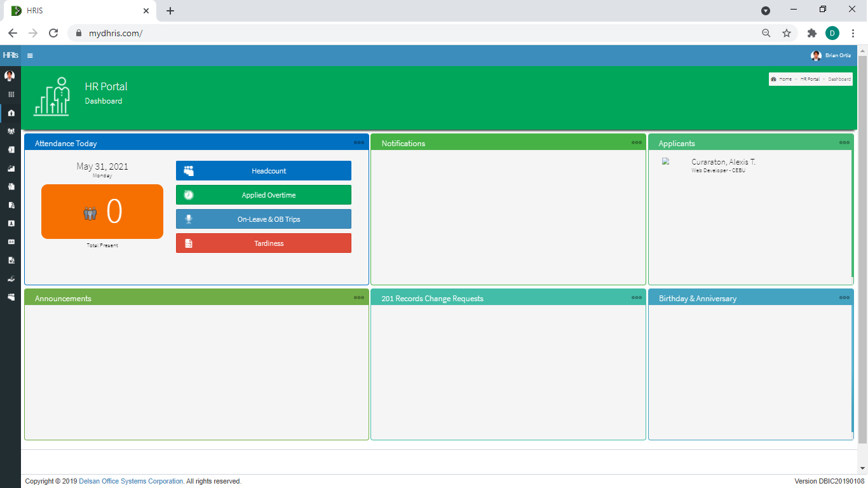Open the Delsan Office Systems Corporation link
The width and height of the screenshot is (868, 488).
coord(131,482)
